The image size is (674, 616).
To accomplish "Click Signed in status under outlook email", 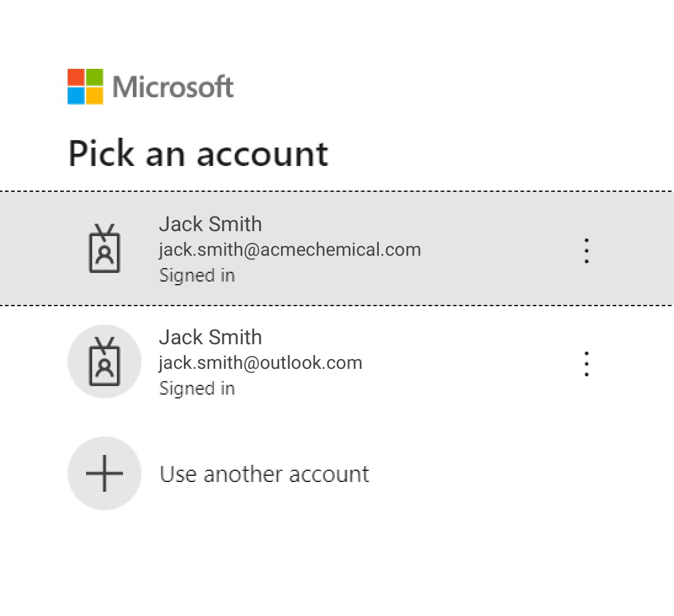I will (x=197, y=389).
